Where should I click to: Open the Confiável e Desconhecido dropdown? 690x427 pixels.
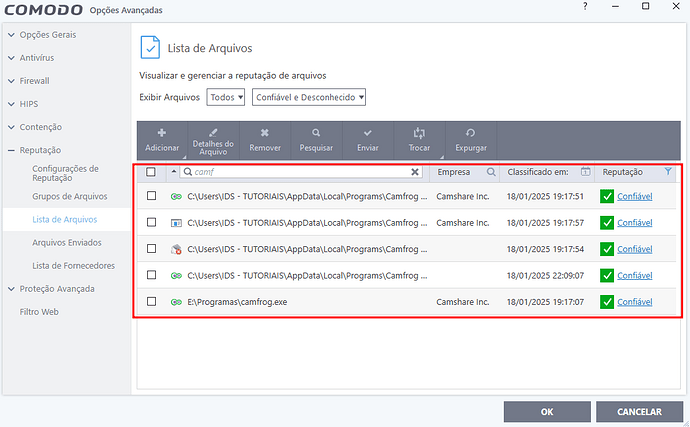coord(309,97)
